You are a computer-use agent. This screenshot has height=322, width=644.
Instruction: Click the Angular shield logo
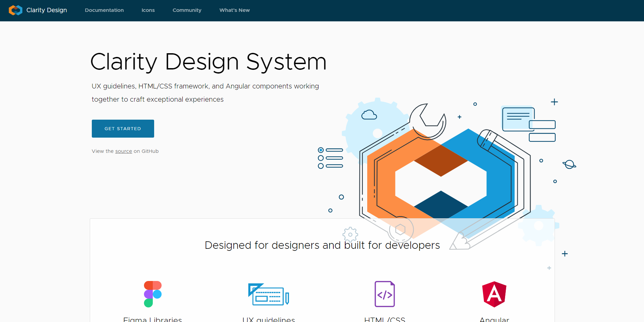[x=494, y=294]
